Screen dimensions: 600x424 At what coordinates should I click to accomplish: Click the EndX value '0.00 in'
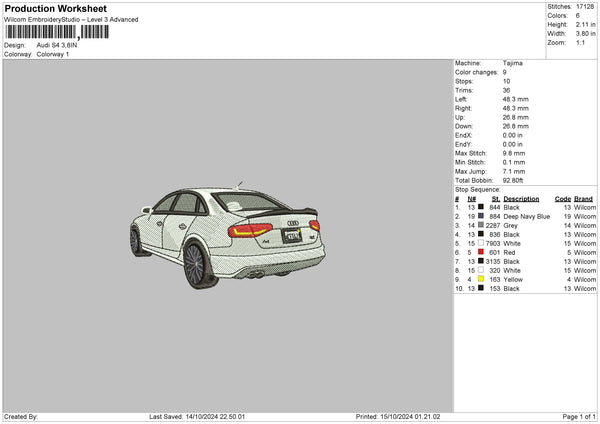point(512,135)
